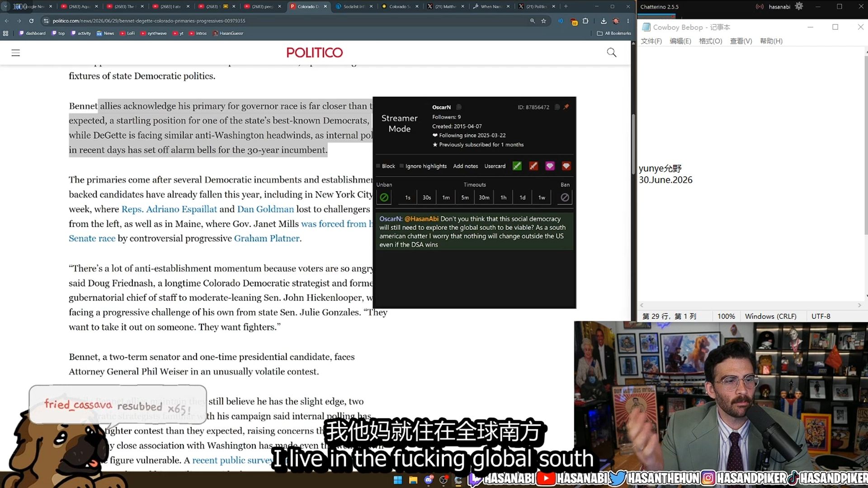Image resolution: width=868 pixels, height=488 pixels.
Task: Reload the Politico page
Action: 31,21
